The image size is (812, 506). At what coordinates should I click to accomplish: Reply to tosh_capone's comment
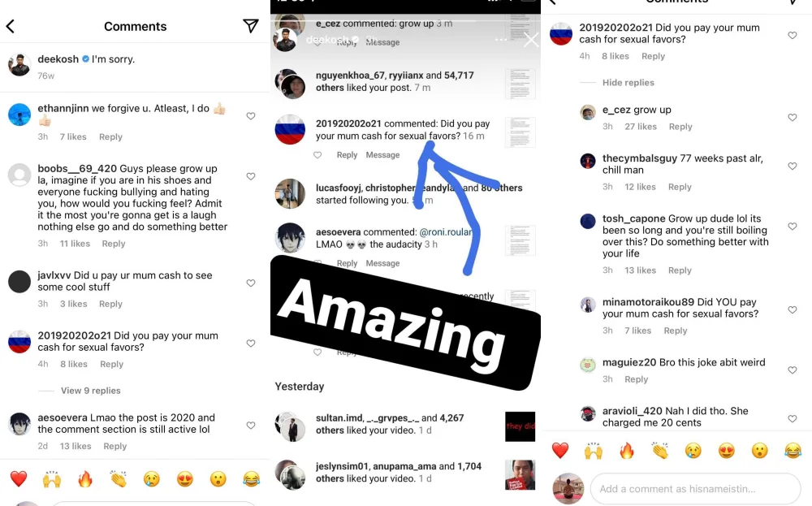click(680, 270)
